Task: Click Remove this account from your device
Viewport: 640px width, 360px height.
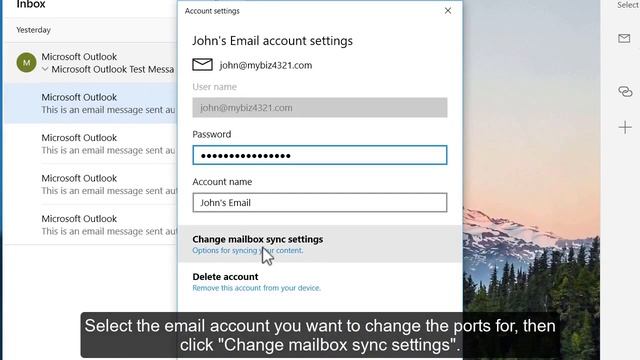Action: [x=256, y=288]
